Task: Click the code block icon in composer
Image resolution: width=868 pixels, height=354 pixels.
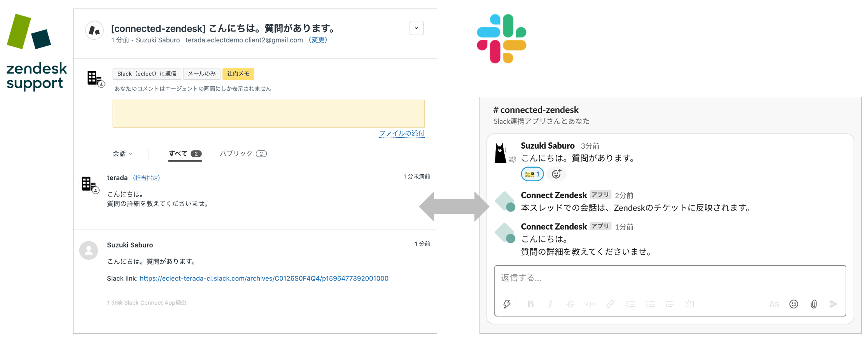Action: click(x=689, y=304)
